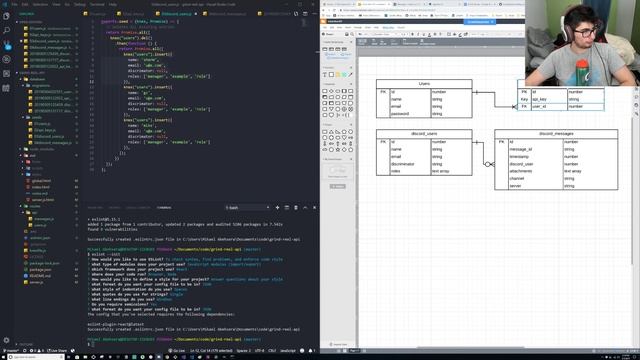Select the 'discord_messages' table header in diagram

pos(556,134)
